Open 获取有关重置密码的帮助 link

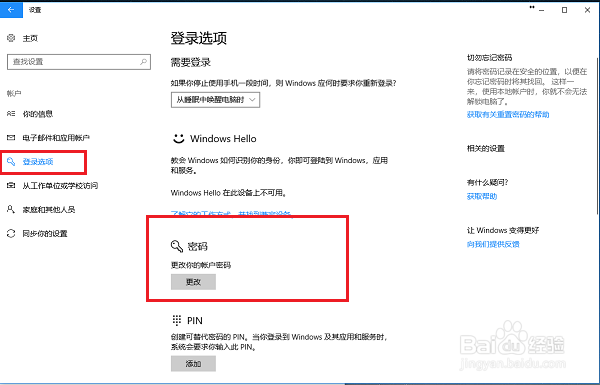click(x=508, y=114)
